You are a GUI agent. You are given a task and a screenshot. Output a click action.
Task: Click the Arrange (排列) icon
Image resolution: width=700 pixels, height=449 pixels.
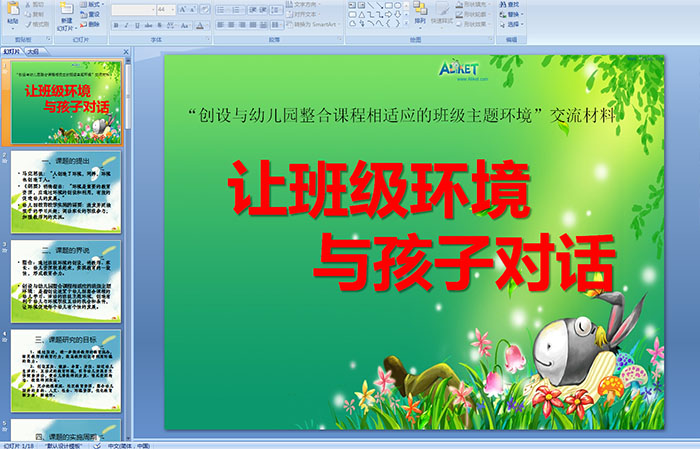420,8
